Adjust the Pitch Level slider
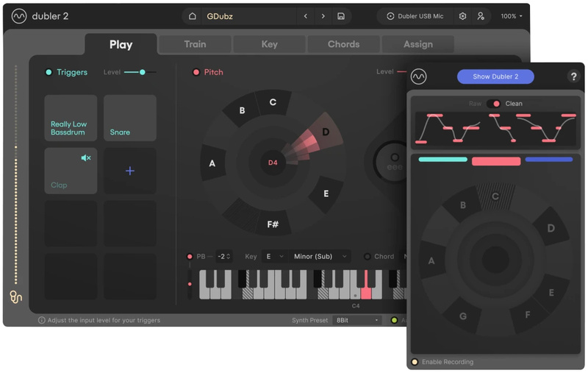588x373 pixels. 401,71
